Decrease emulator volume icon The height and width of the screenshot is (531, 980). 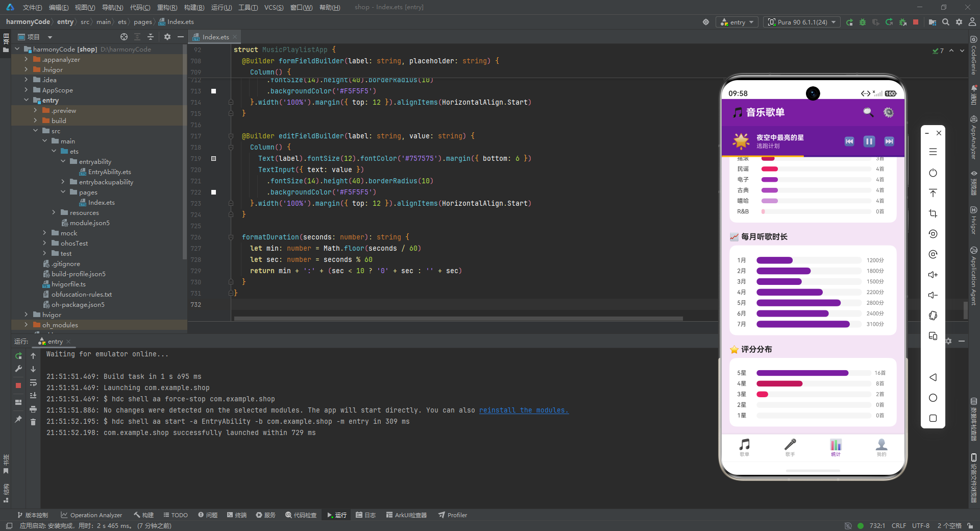(x=933, y=295)
